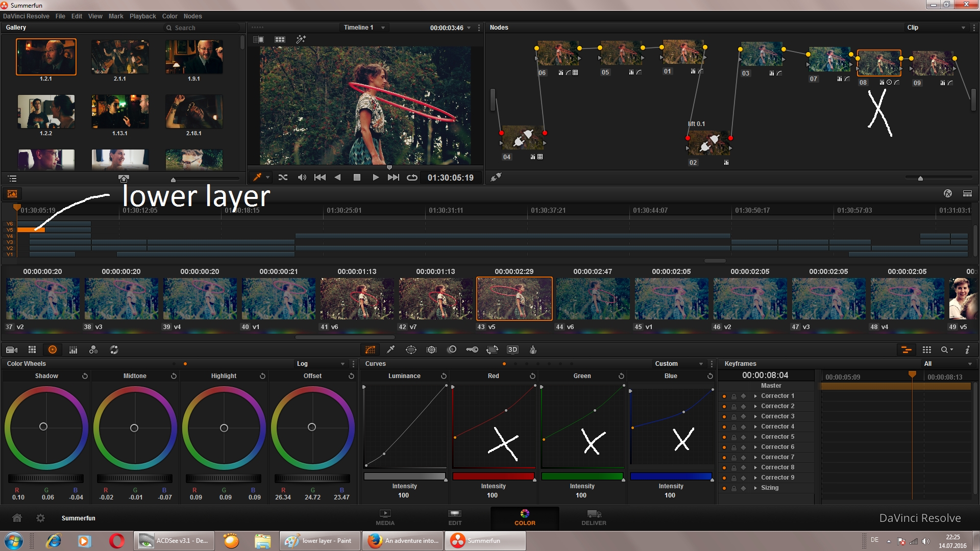Select the Qualifier eyedropper tool
Image resolution: width=980 pixels, height=551 pixels.
(x=390, y=350)
